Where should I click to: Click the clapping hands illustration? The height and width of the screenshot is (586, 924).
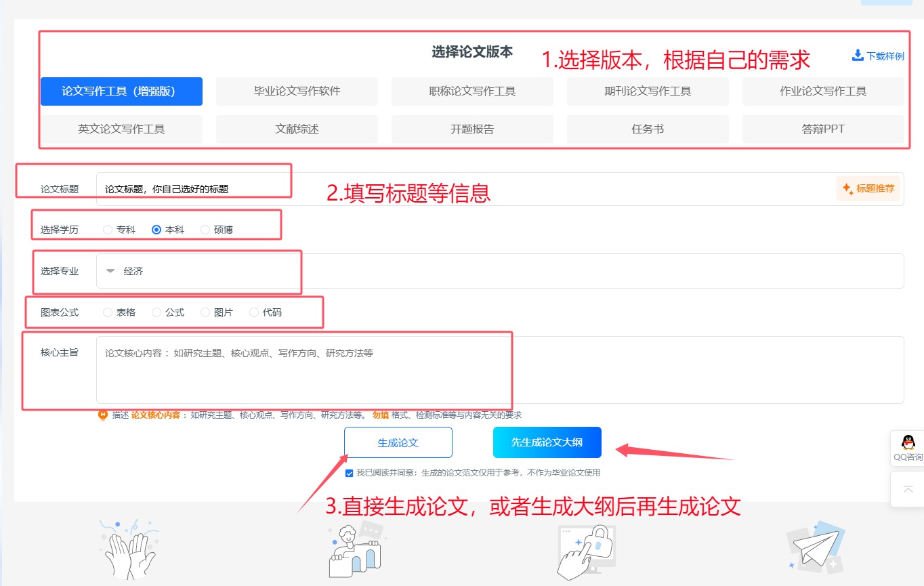129,548
